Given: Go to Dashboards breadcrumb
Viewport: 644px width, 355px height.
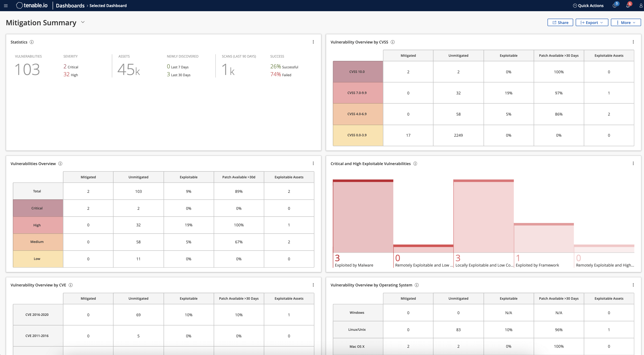Looking at the screenshot, I should pos(70,6).
